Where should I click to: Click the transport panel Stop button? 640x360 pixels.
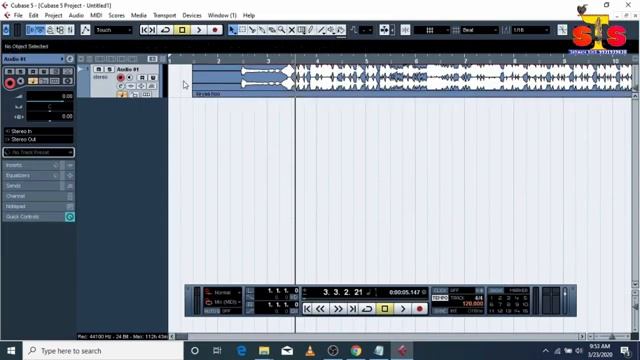coord(385,309)
